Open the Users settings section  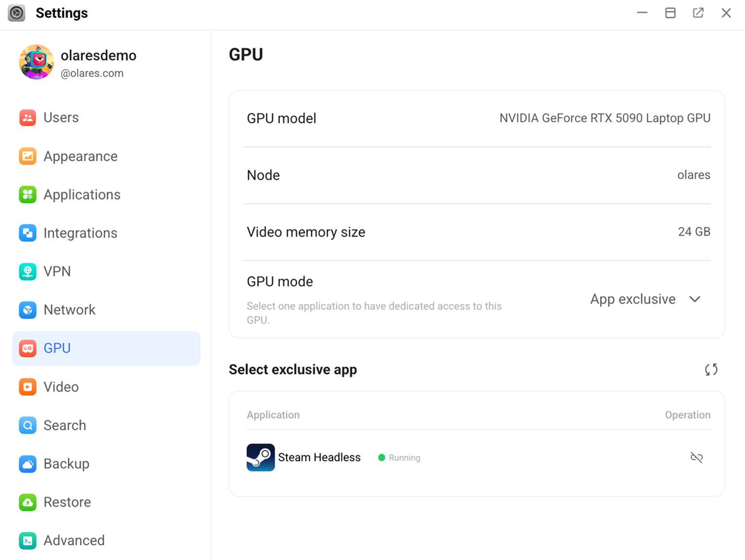pos(61,117)
